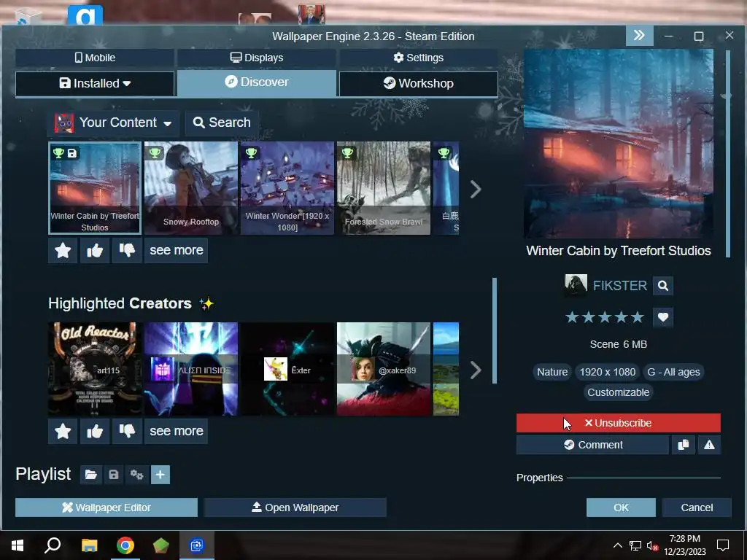Click the Search button
This screenshot has width=747, height=560.
[x=222, y=122]
